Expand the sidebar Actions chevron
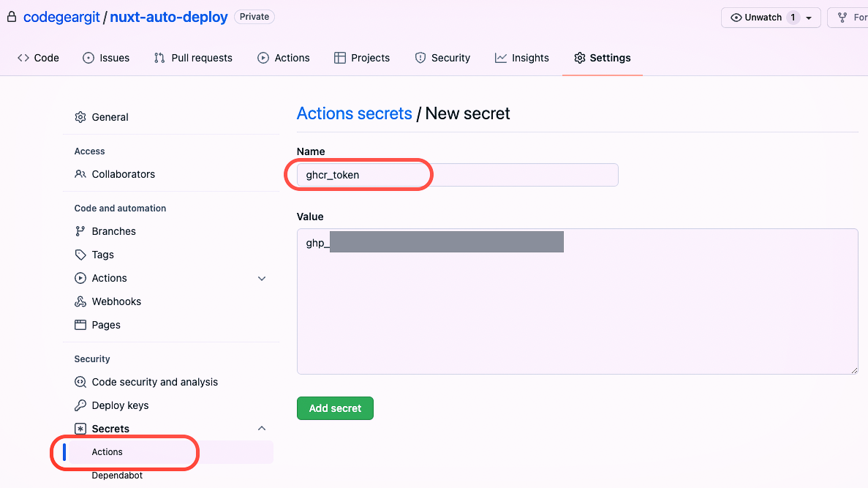Screen dimensions: 868x488 click(x=262, y=278)
